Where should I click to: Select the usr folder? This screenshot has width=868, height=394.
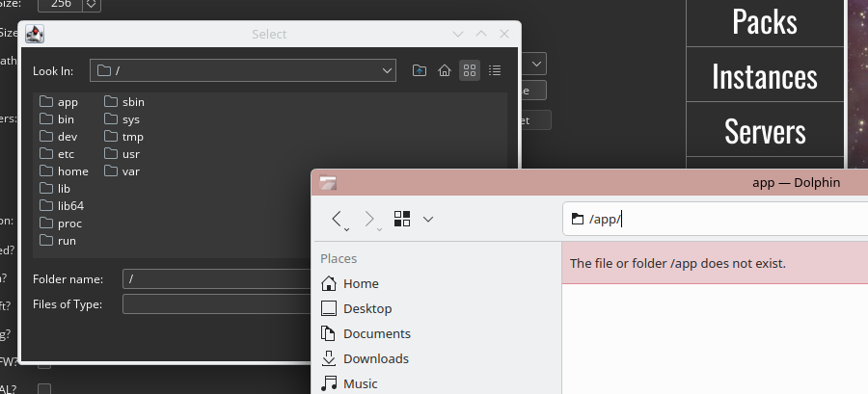click(x=122, y=153)
